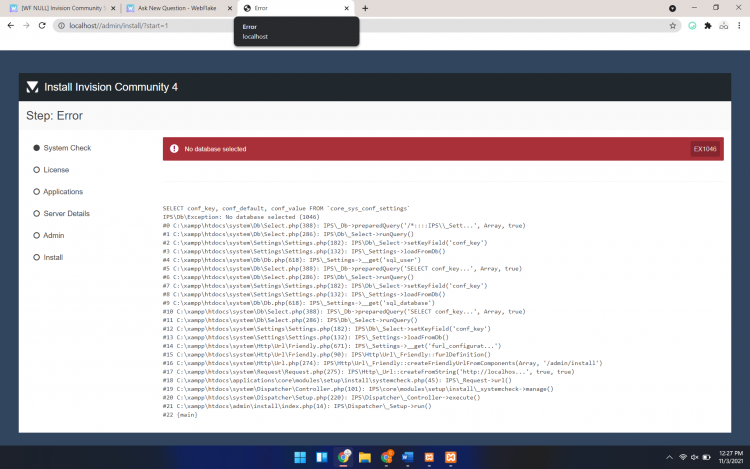Open Microsoft Word from the taskbar

[408, 458]
